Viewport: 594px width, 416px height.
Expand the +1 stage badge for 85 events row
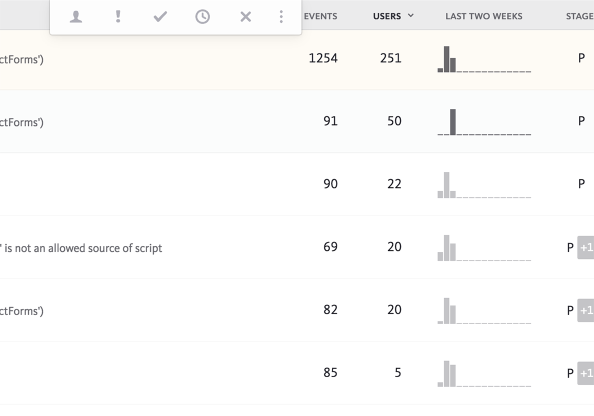586,373
